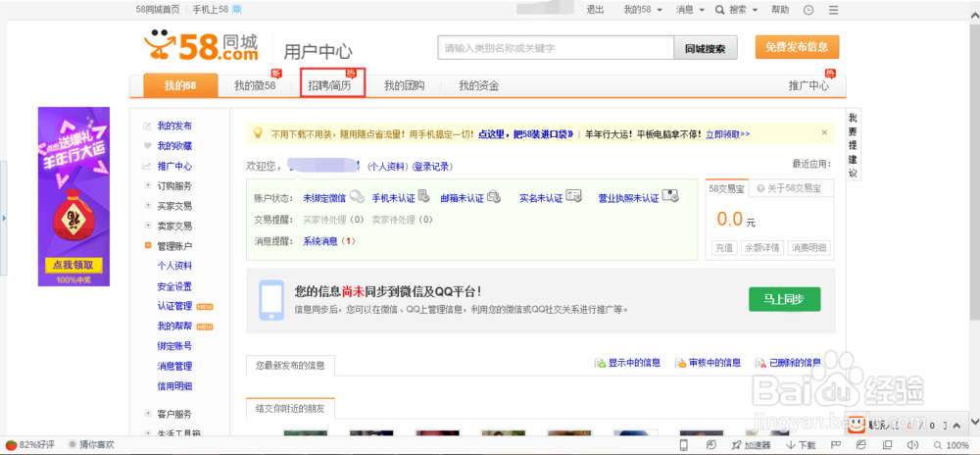Click the heart icon beside 我的收藏
Image resolution: width=980 pixels, height=455 pixels.
click(148, 146)
